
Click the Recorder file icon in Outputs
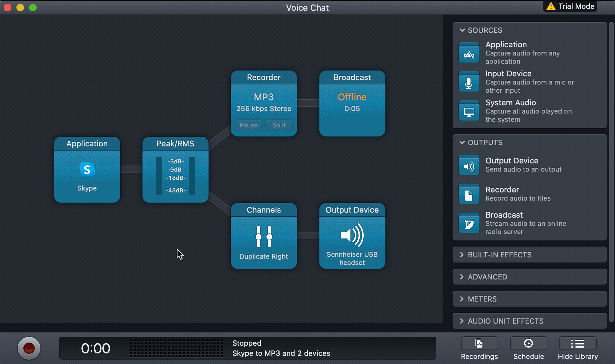pyautogui.click(x=469, y=194)
